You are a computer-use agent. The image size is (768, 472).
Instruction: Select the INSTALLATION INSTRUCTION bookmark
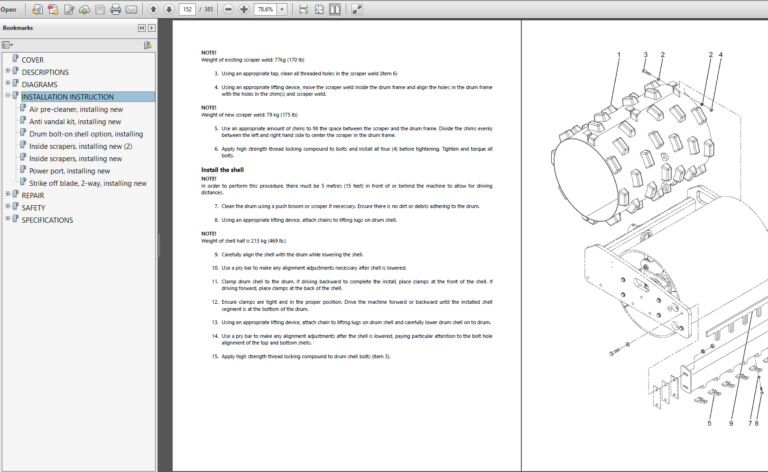68,97
